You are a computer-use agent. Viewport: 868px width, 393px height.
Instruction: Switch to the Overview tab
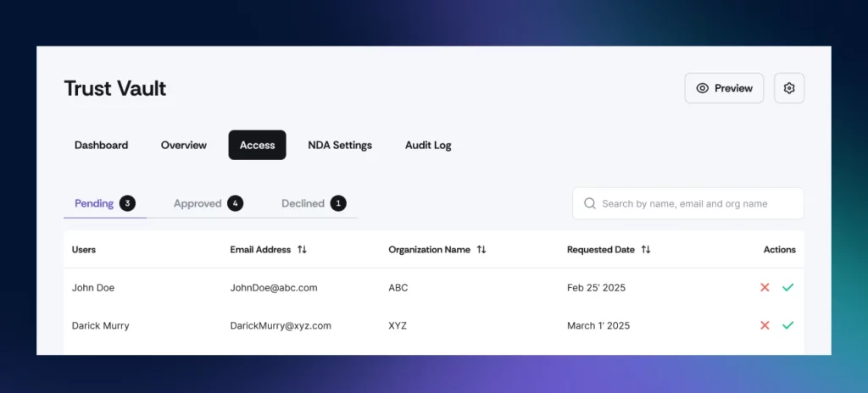tap(184, 145)
